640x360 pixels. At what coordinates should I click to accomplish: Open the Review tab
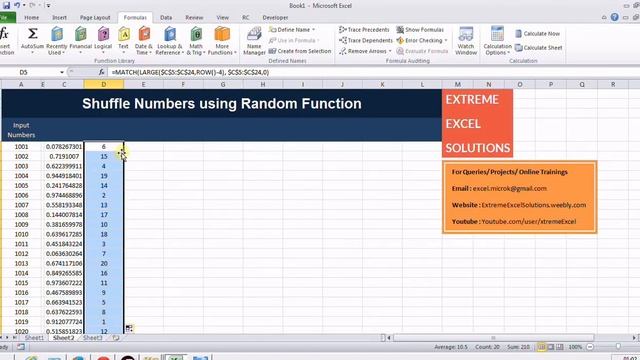(194, 18)
